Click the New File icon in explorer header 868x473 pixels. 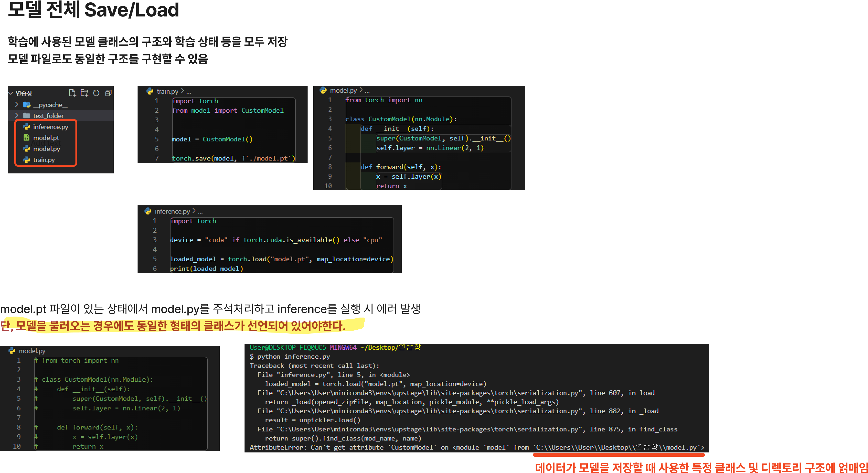click(x=72, y=93)
